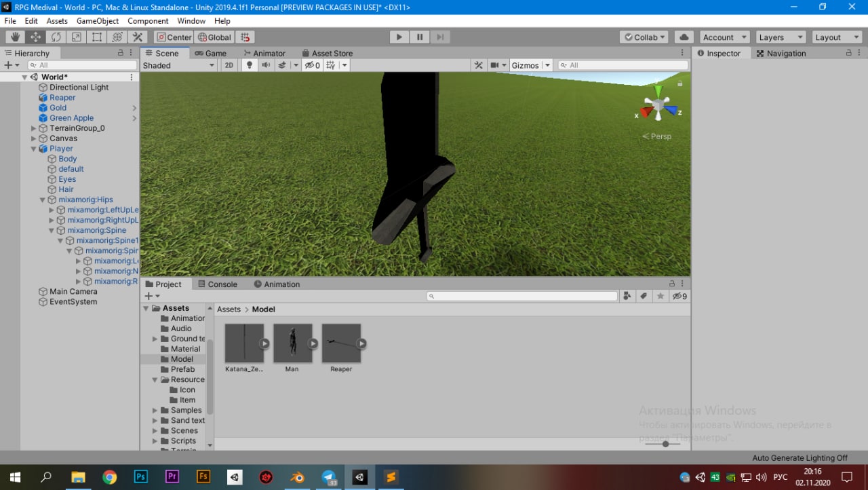Toggle Hierarchy panel lock
Viewport: 868px width, 490px height.
[121, 53]
